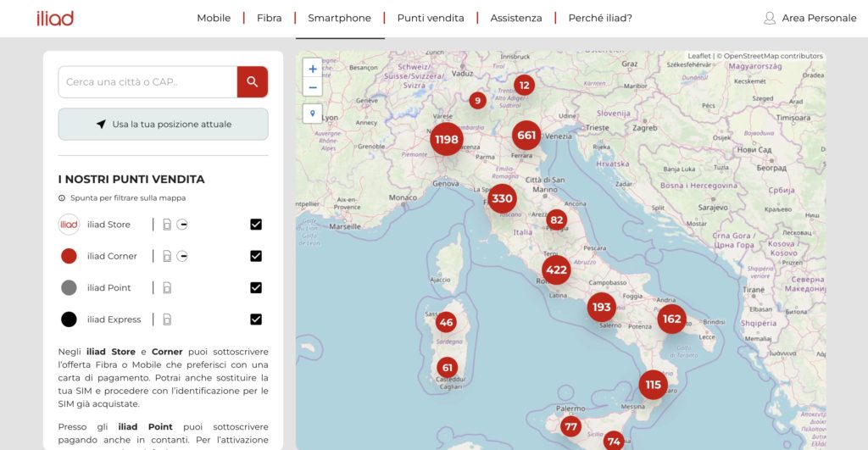
Task: Open the 61 stores cluster near Cagliari
Action: pos(448,368)
